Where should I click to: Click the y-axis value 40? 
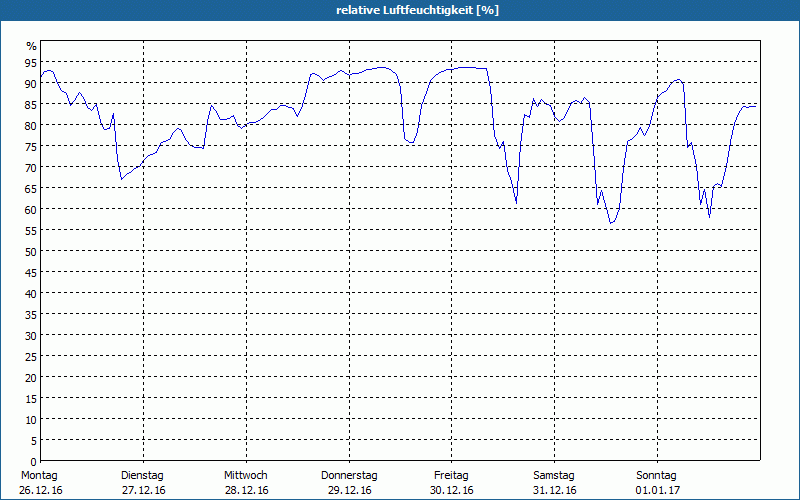pyautogui.click(x=31, y=293)
